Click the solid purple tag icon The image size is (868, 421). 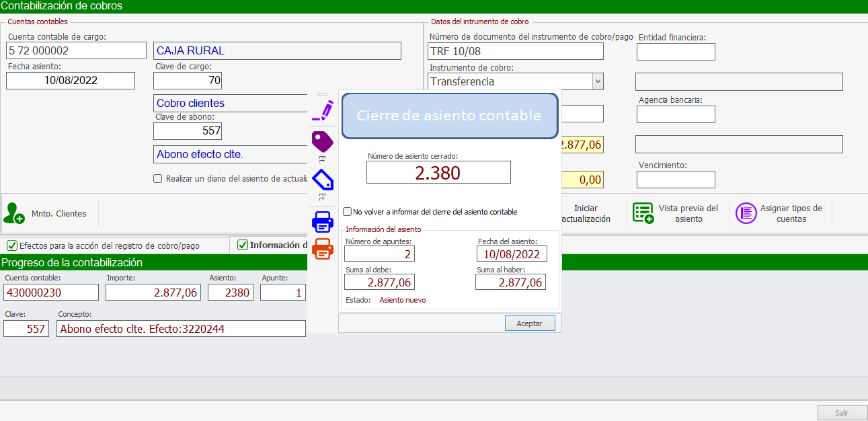click(323, 141)
